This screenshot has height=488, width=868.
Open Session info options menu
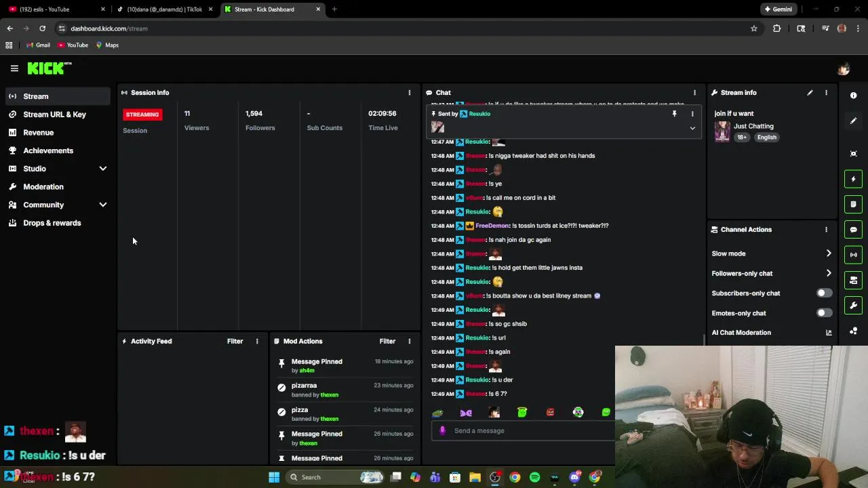click(x=409, y=93)
